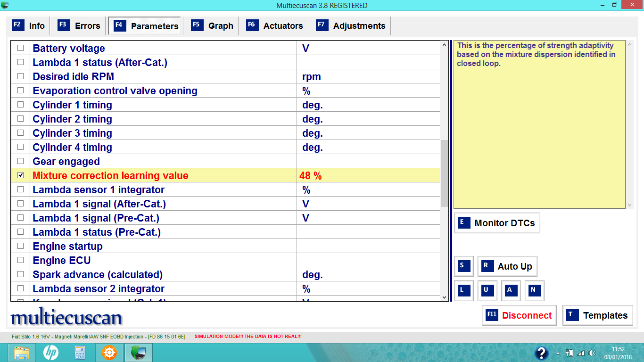Screen dimensions: 644x362
Task: Select the Multiecuscan taskbar icon
Action: pos(138,353)
